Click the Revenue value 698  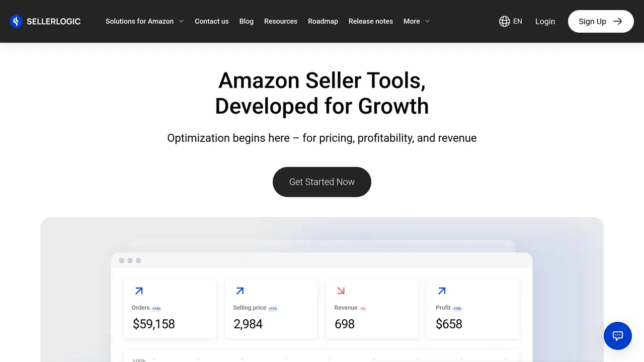(345, 324)
